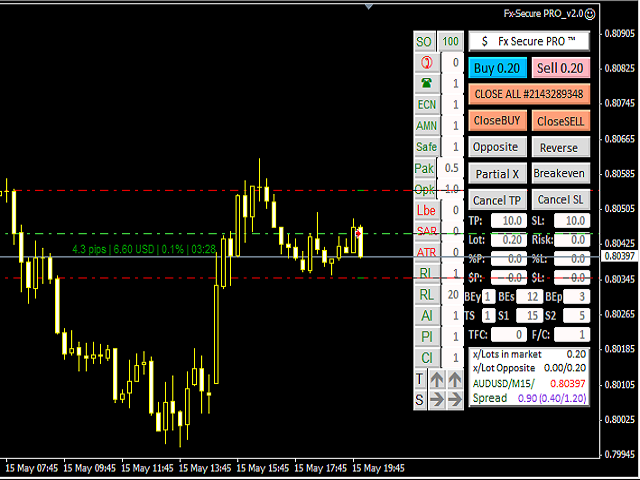Screen dimensions: 640x480
Task: Click the RL value field showing 20
Action: coord(453,294)
